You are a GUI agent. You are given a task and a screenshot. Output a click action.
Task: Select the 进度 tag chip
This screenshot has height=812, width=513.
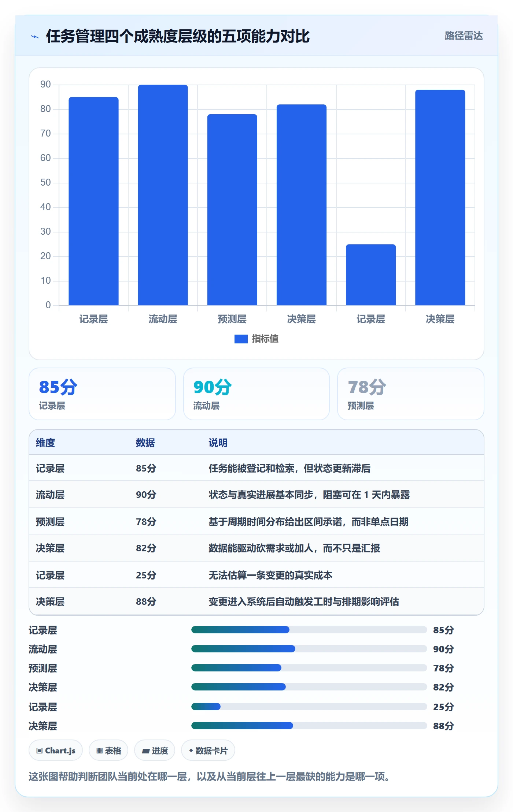155,750
